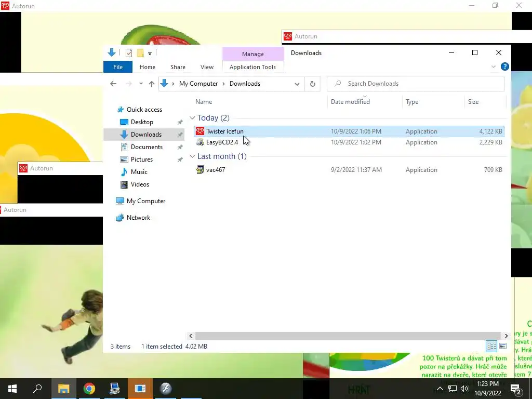Open the address bar history dropdown

pyautogui.click(x=297, y=84)
